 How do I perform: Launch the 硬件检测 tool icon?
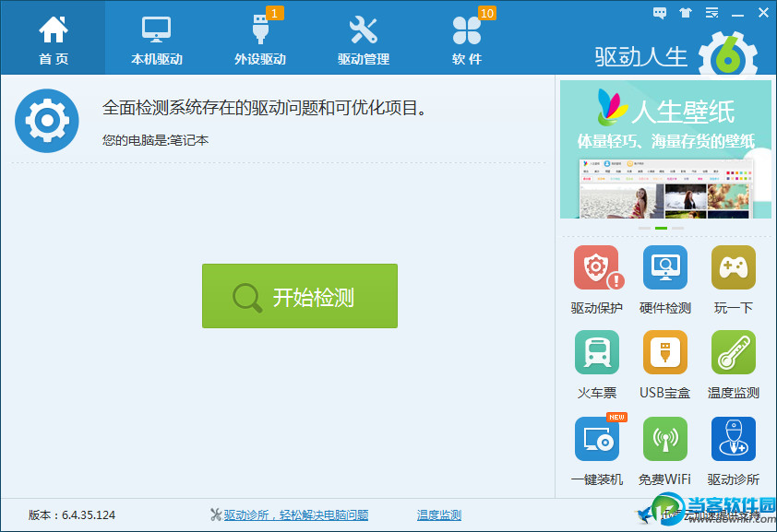(x=665, y=267)
